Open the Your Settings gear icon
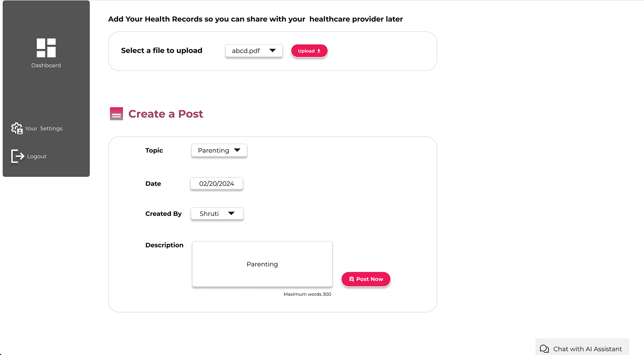This screenshot has width=644, height=355. [17, 128]
